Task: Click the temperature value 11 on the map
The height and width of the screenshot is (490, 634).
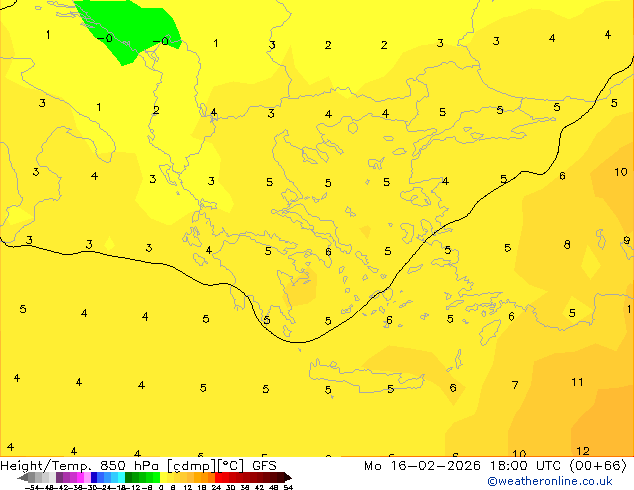Action: [x=577, y=382]
